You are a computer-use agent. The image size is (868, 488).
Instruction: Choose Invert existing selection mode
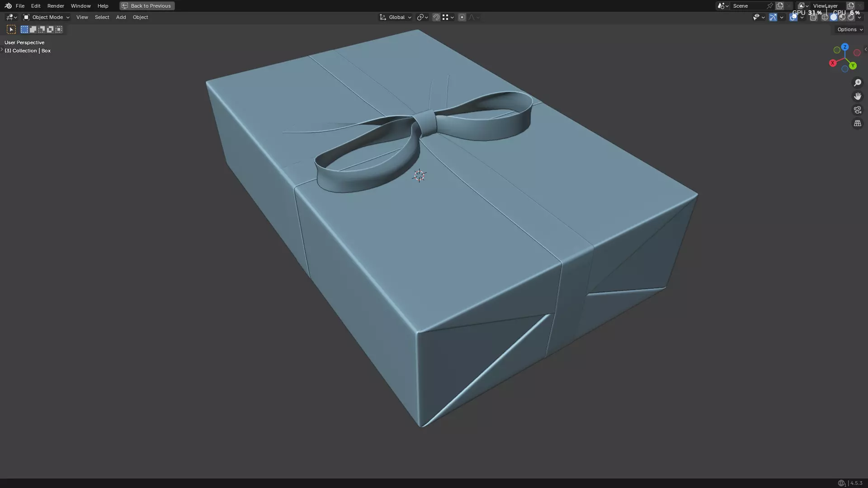tap(50, 29)
